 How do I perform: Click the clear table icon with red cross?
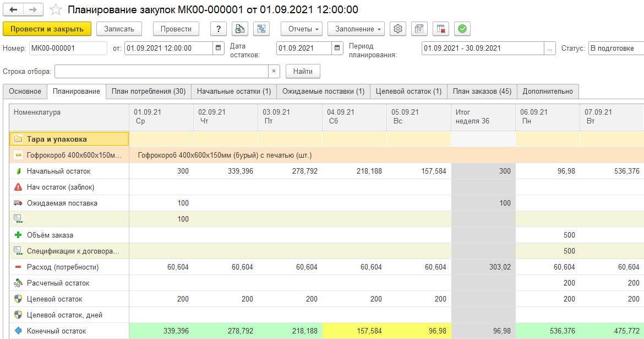click(441, 29)
